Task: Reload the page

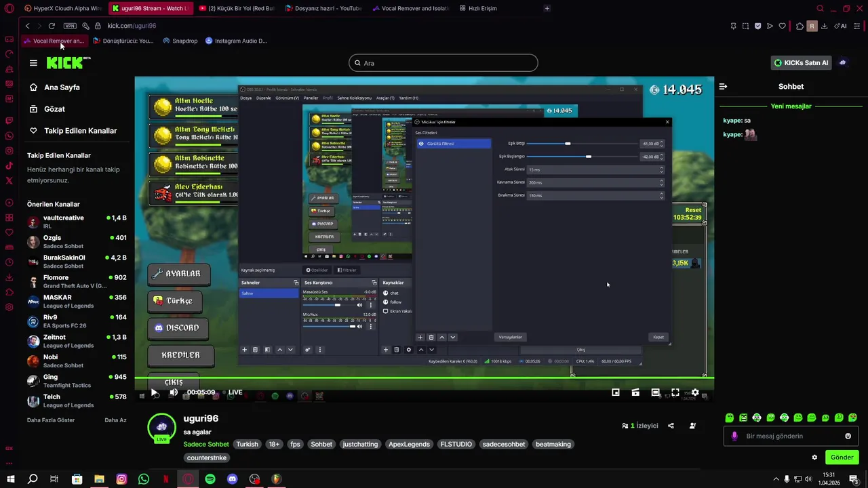Action: coord(52,26)
